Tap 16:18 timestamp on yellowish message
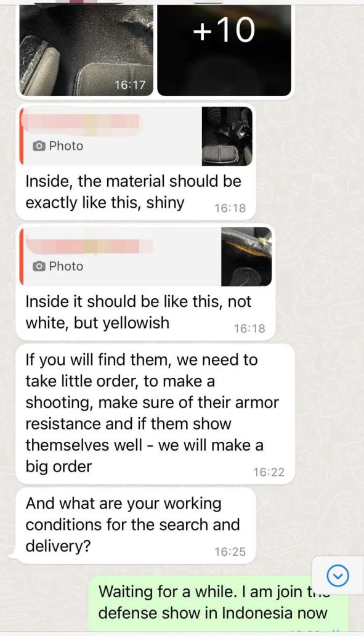This screenshot has width=364, height=636. pos(249,328)
